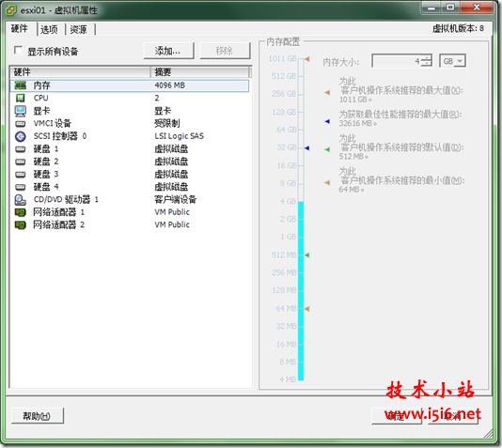
Task: Switch to the 选项 tab
Action: tap(49, 30)
